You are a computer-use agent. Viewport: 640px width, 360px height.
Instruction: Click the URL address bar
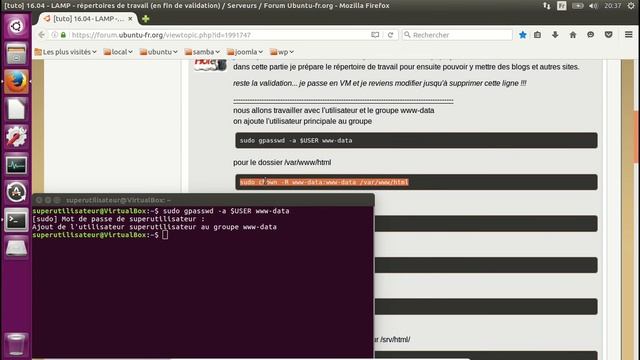coord(220,35)
